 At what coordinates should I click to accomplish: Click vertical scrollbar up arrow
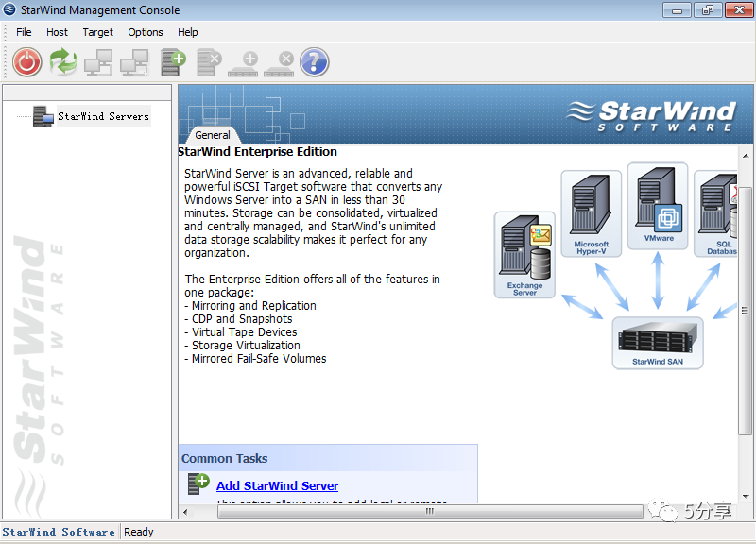pyautogui.click(x=746, y=156)
